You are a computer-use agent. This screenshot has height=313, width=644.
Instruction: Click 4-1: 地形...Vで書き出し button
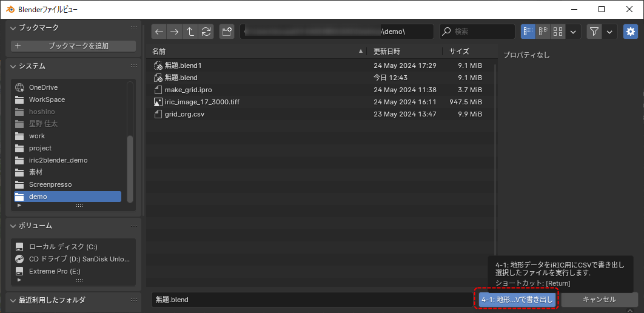click(517, 300)
